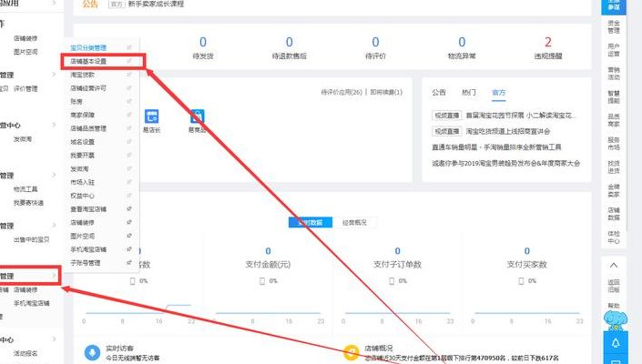642x364 pixels.
Task: Click the pin icon beside 商家保障
Action: pos(129,115)
